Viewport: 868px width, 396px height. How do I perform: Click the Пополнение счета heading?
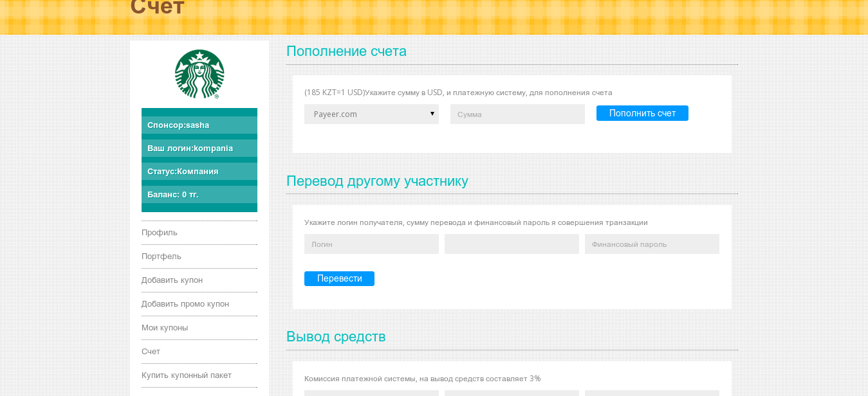(x=346, y=51)
